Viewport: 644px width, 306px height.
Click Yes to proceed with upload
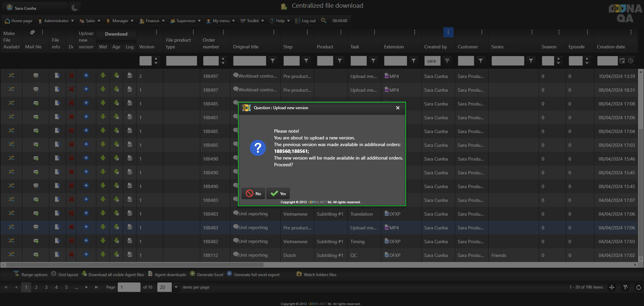278,193
